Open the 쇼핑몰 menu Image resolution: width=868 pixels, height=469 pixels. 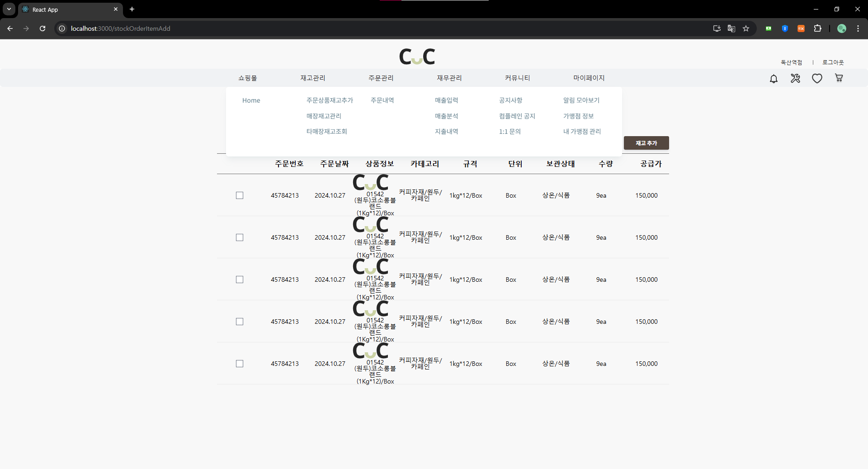click(x=248, y=78)
